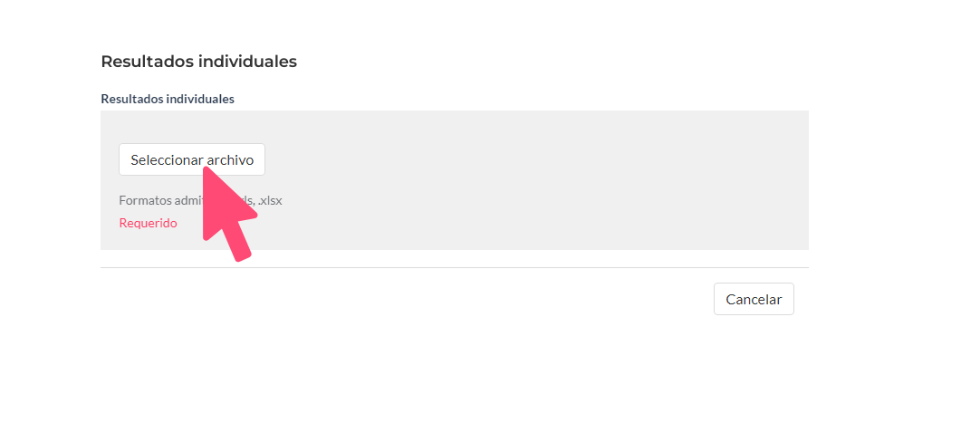Click the small bold Resultados individuales label
The image size is (980, 442).
(168, 99)
